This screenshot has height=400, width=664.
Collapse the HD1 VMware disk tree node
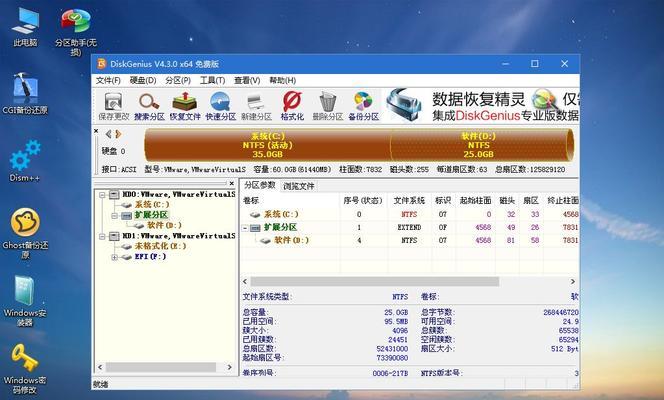102,236
